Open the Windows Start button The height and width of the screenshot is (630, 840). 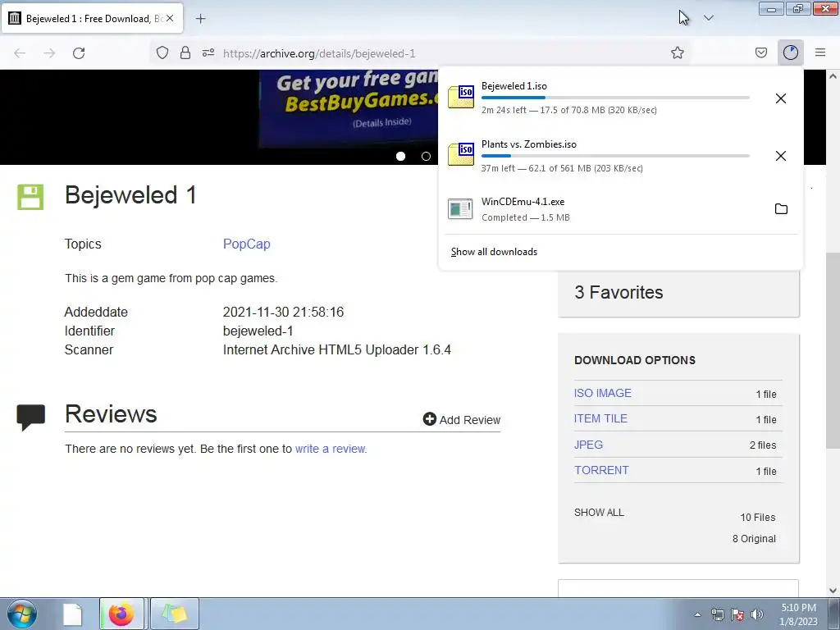tap(21, 614)
